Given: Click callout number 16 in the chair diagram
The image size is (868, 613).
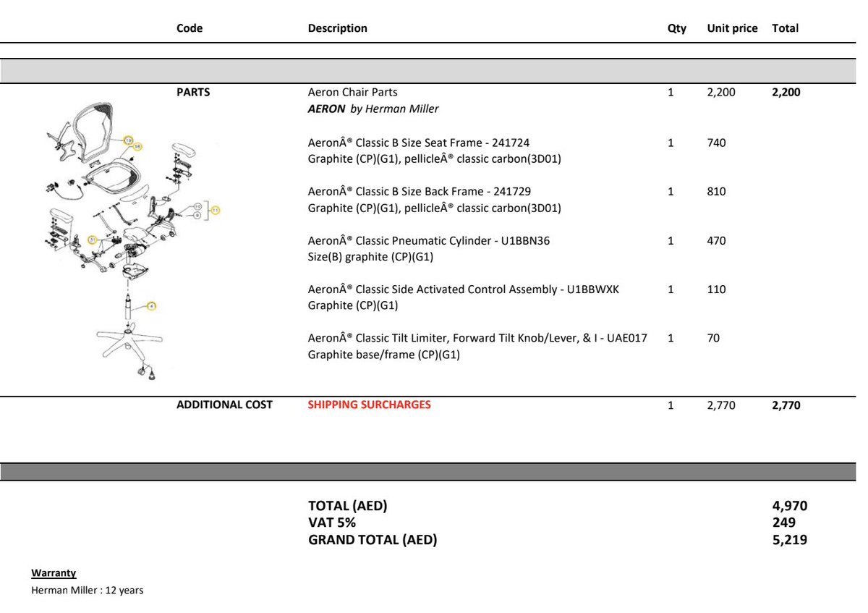Looking at the screenshot, I should click(138, 146).
